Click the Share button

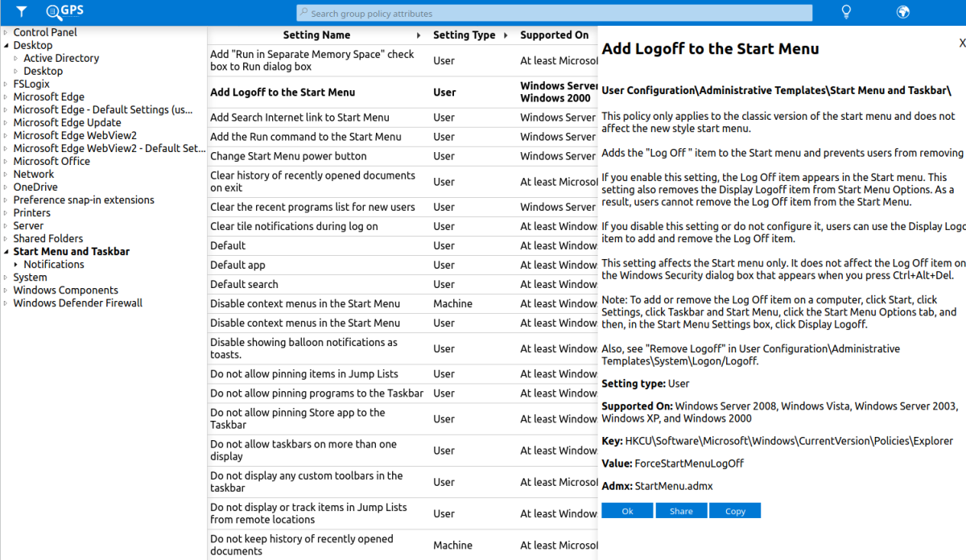point(681,511)
